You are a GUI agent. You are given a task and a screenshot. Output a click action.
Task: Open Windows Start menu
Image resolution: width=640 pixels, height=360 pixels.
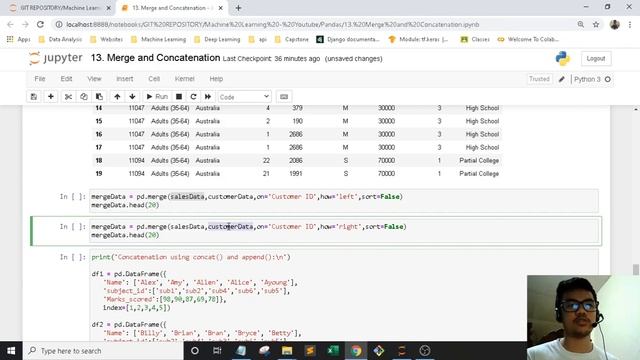coord(11,351)
